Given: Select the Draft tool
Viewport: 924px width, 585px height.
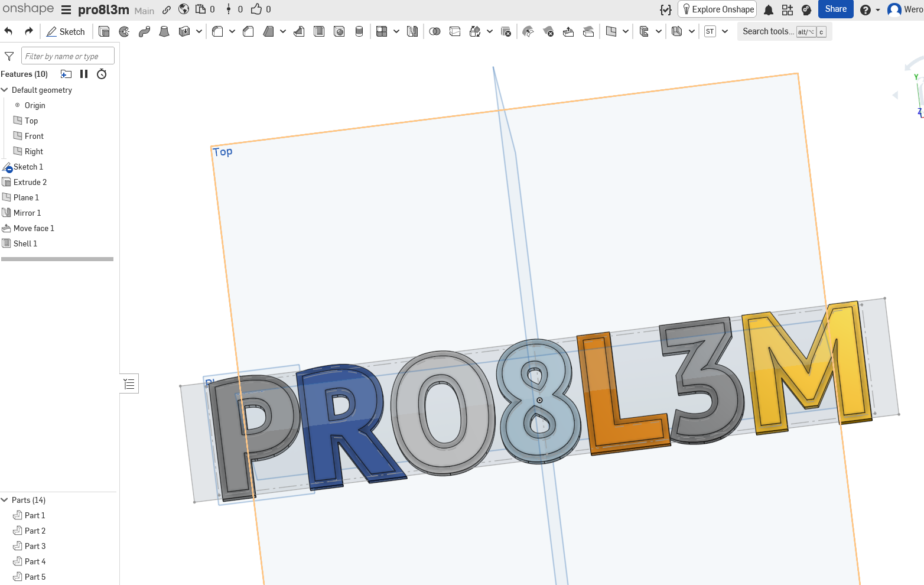Looking at the screenshot, I should point(268,31).
